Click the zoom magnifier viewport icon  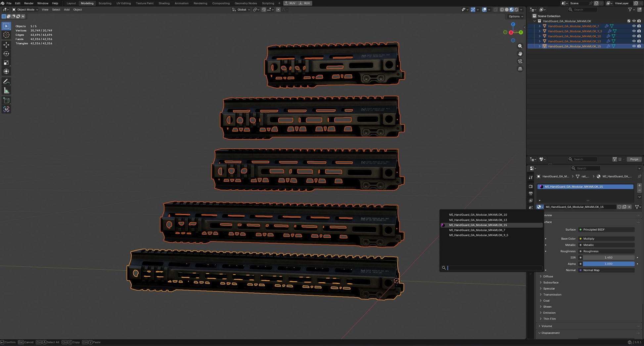coord(520,46)
